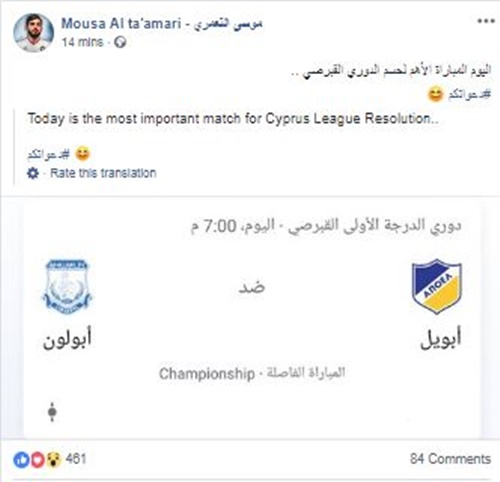Open the 461 reactions count
This screenshot has height=482, width=500.
click(x=76, y=459)
